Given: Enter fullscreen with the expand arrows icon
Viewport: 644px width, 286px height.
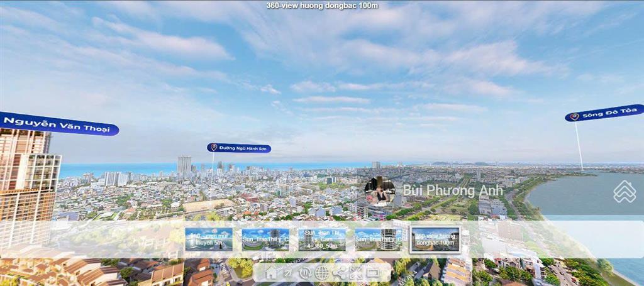Looking at the screenshot, I should pos(356,273).
